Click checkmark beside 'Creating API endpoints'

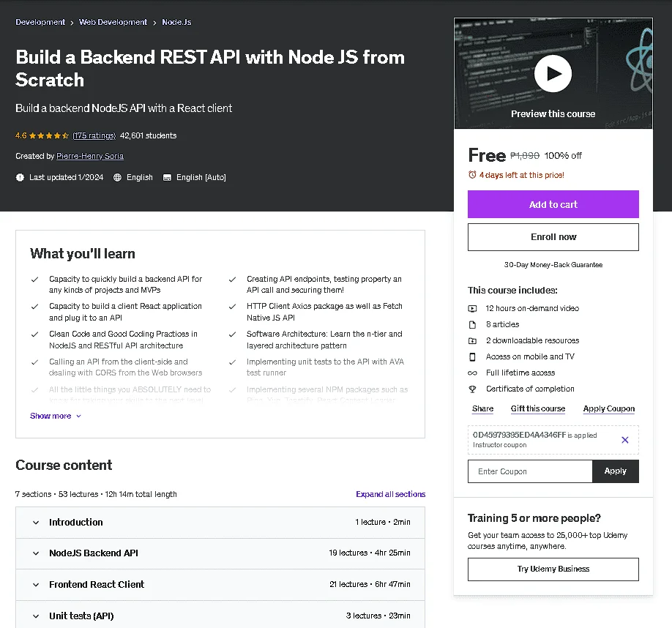(x=232, y=280)
